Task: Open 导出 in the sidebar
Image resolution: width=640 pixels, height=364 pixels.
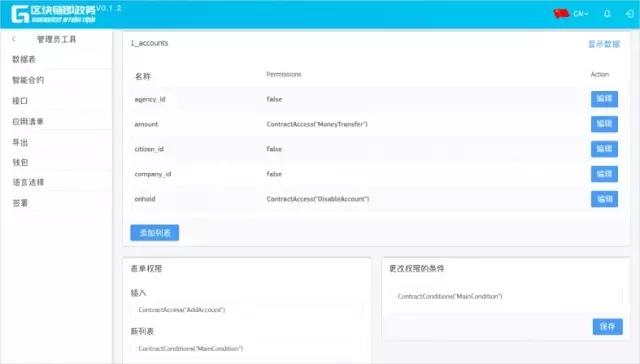Action: 20,142
